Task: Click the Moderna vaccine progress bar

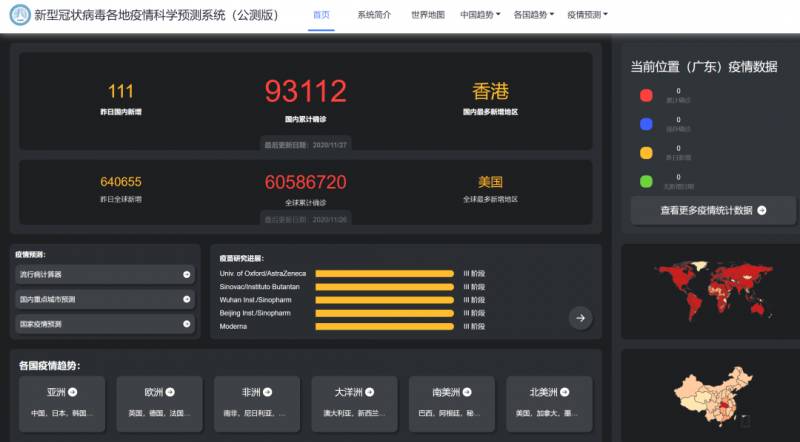Action: (384, 327)
